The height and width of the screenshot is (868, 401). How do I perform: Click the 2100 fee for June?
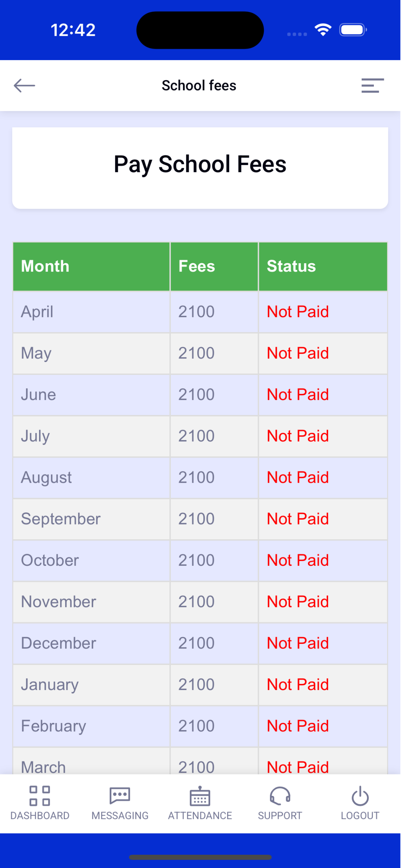[196, 395]
